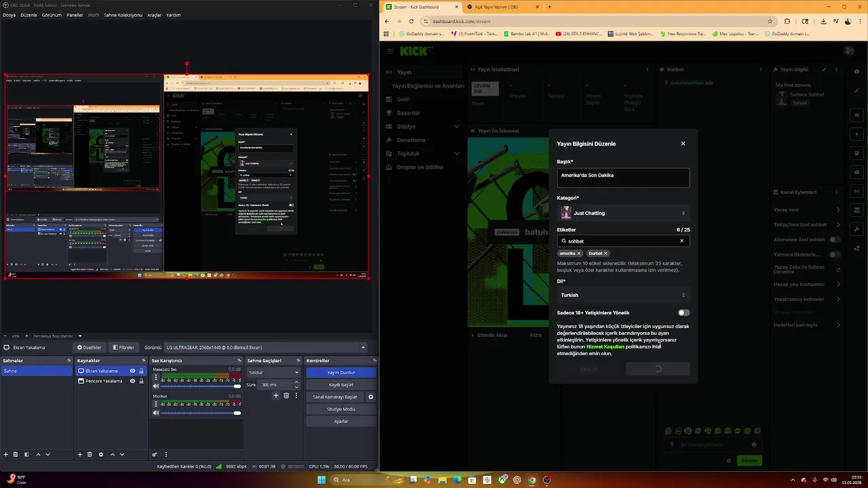Add a new scene in Sahneler panel

point(5,454)
